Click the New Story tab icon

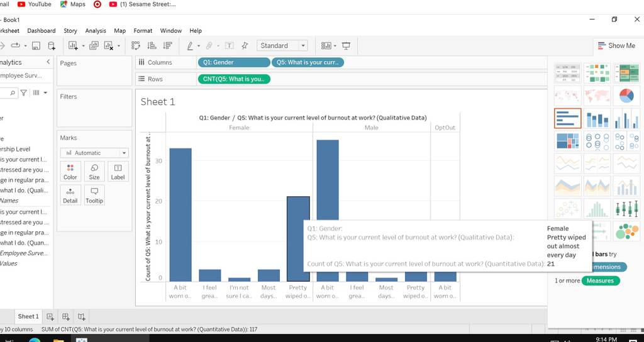tap(81, 317)
